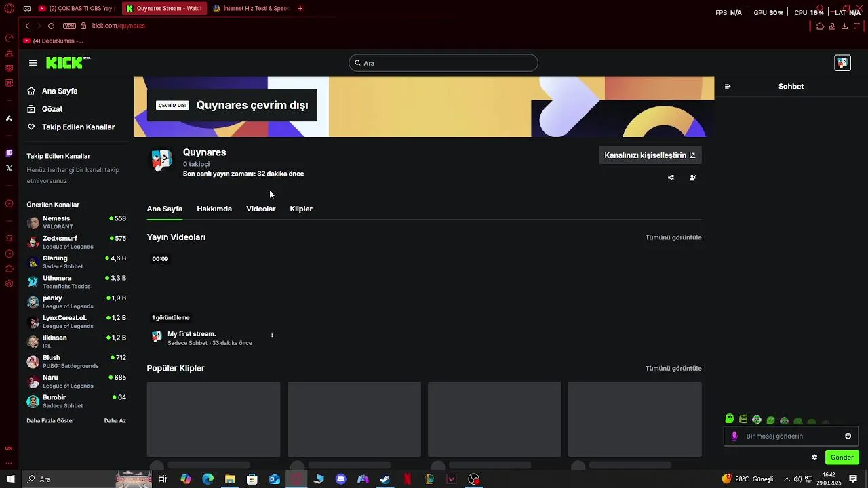Open the Opera GX menu logo
This screenshot has height=488, width=868.
coord(9,8)
